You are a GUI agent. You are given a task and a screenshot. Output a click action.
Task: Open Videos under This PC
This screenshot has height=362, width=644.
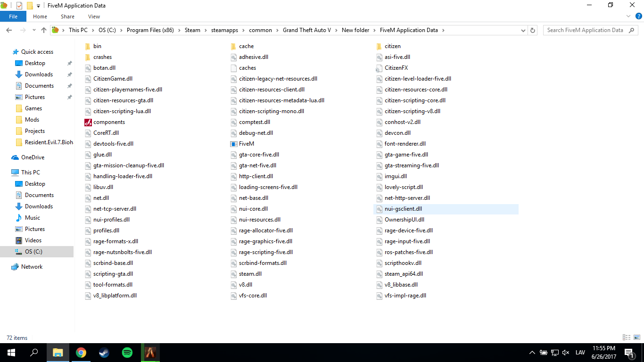tap(33, 240)
